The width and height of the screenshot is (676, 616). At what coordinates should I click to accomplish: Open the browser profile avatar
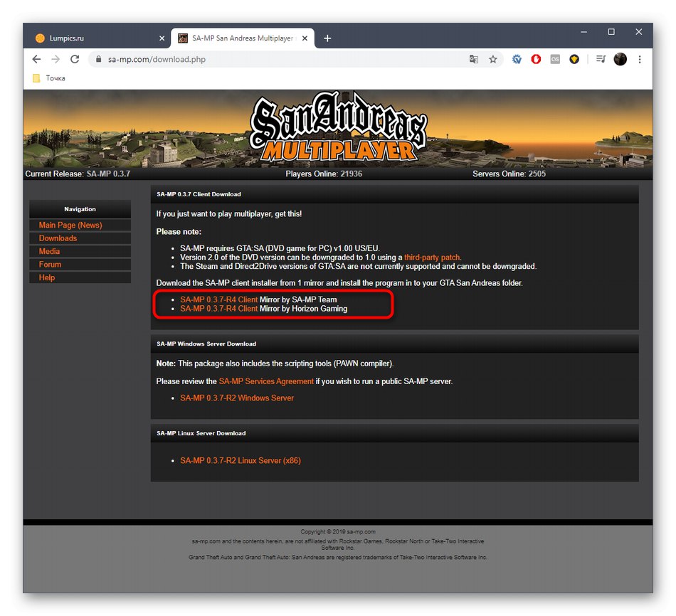tap(620, 60)
